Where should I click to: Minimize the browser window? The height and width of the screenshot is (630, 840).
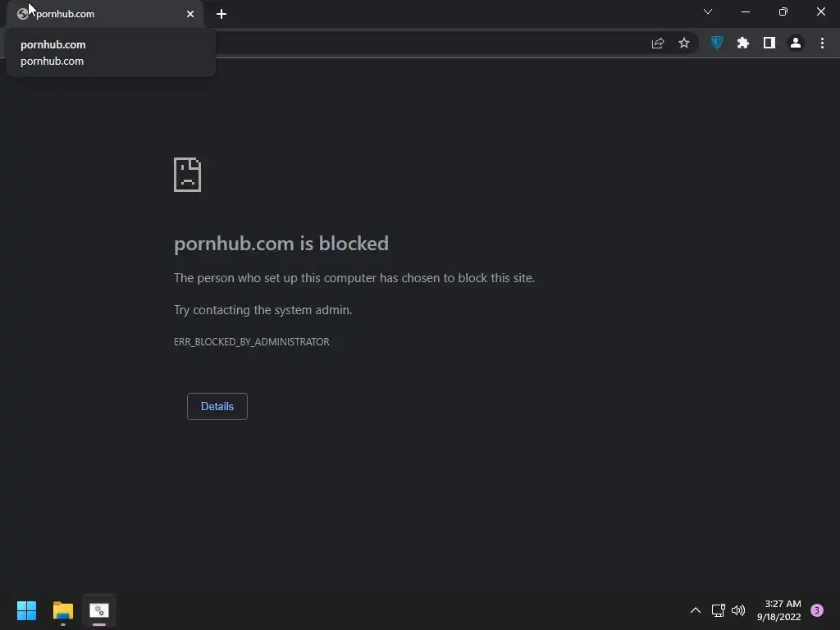click(746, 11)
